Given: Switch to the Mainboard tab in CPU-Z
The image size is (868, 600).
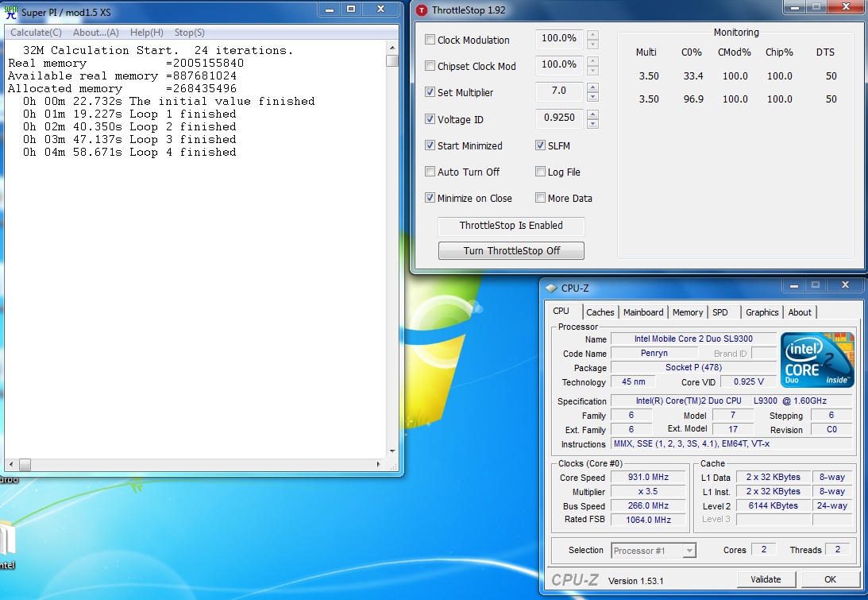Looking at the screenshot, I should 643,312.
